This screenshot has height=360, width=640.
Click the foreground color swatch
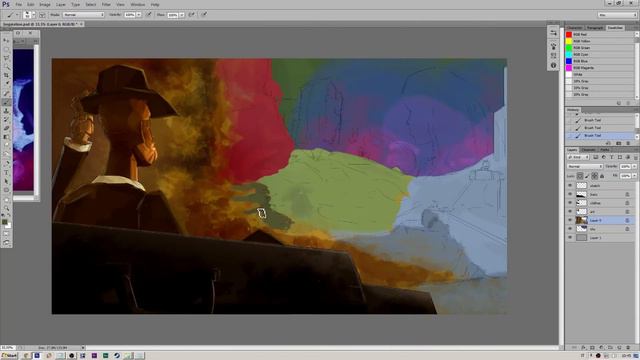tap(4, 222)
